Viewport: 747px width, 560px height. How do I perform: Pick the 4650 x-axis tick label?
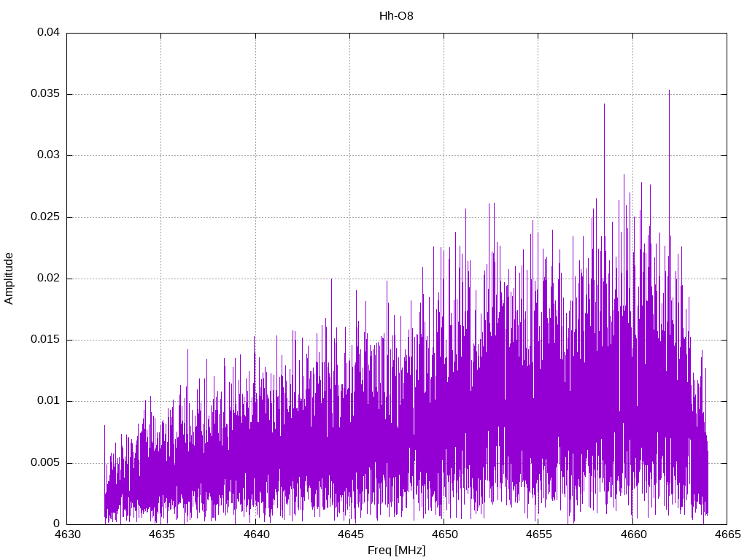coord(444,534)
